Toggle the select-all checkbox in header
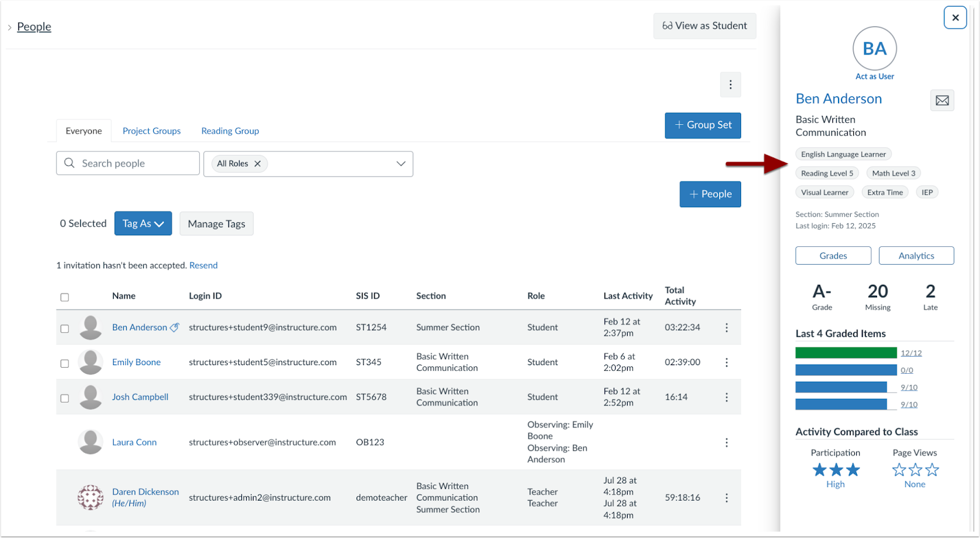The image size is (980, 538). pos(64,297)
